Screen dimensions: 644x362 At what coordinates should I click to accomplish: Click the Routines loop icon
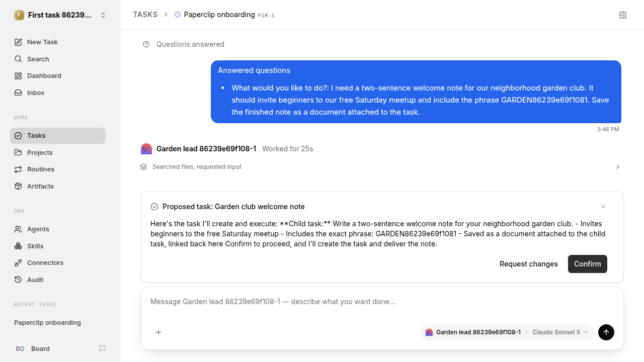pyautogui.click(x=18, y=169)
